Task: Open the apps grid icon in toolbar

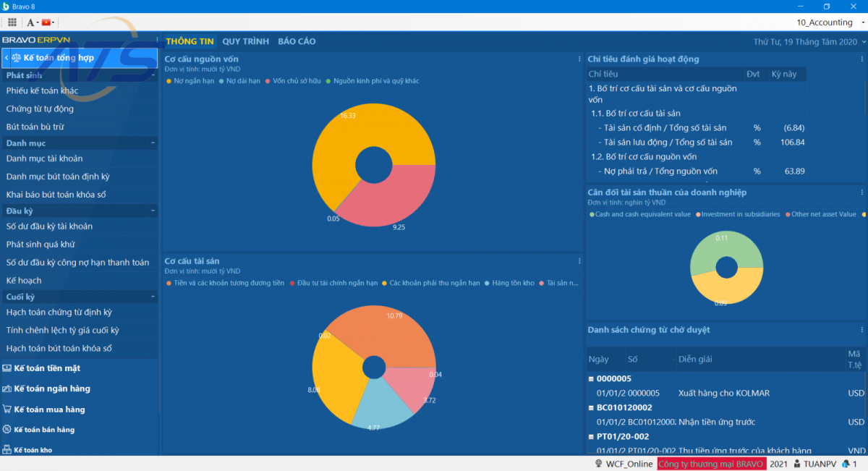Action: [12, 22]
